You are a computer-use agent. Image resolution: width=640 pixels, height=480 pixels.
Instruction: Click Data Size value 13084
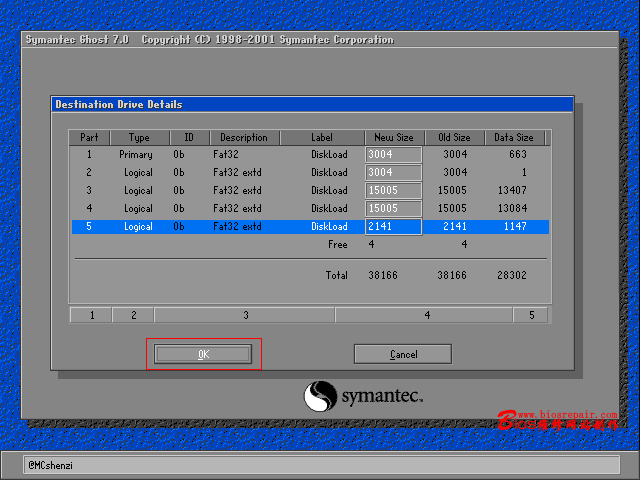[x=512, y=208]
